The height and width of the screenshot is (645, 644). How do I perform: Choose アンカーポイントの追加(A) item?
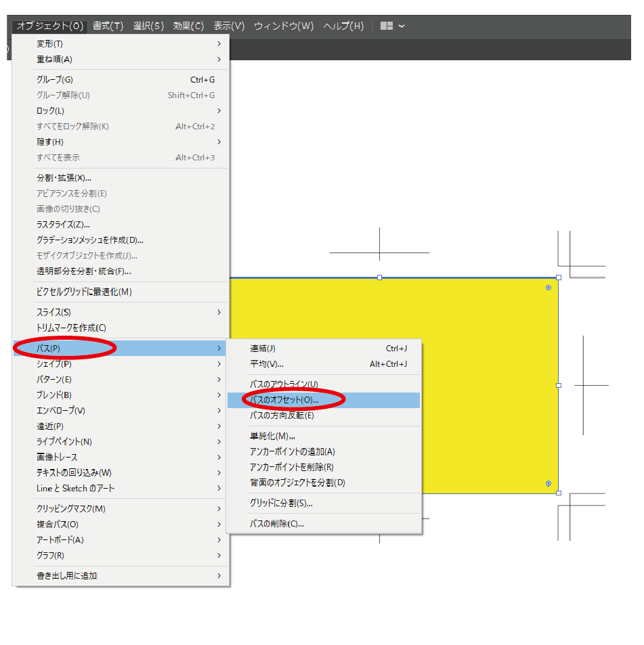pos(324,451)
